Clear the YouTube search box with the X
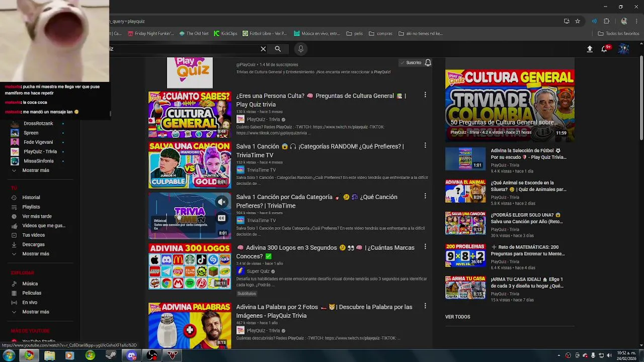This screenshot has width=644, height=362. point(263,49)
